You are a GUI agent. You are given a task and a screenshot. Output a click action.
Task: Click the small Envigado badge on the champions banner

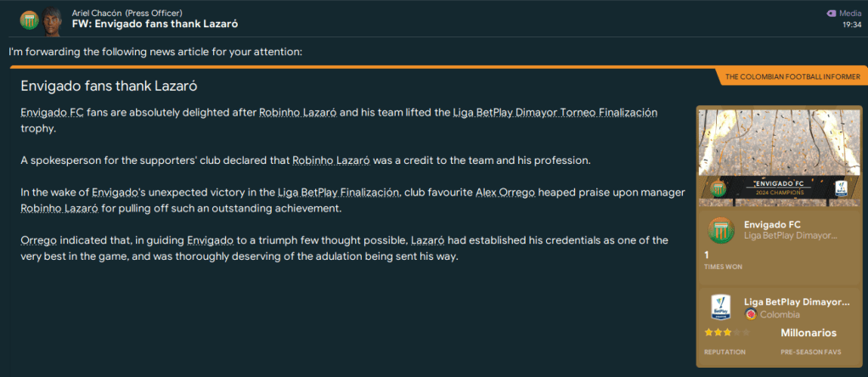[718, 188]
